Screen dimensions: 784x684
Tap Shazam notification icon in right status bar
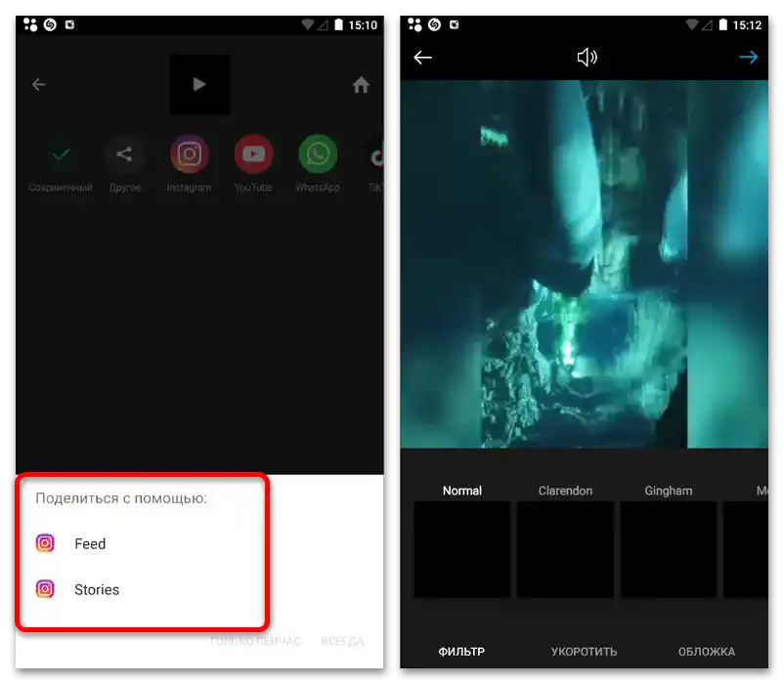tap(434, 24)
